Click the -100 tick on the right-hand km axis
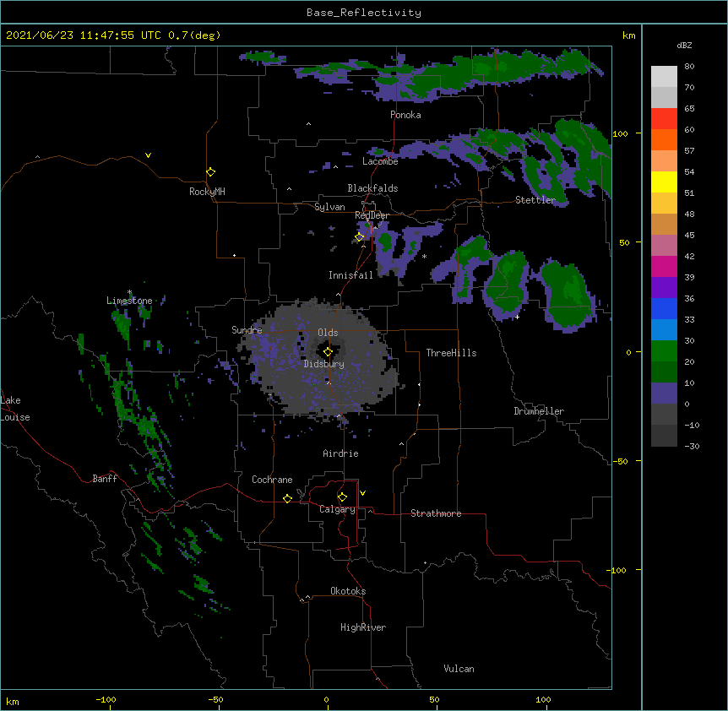This screenshot has height=711, width=728. click(617, 570)
